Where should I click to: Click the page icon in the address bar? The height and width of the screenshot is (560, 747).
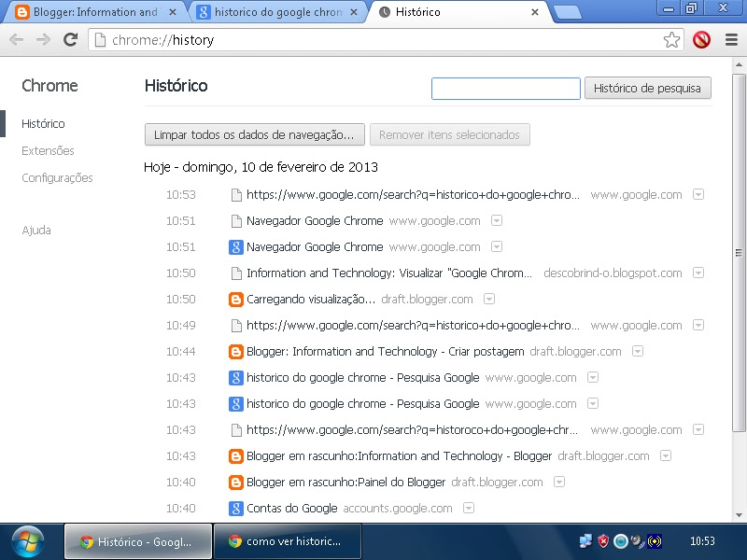pos(100,40)
